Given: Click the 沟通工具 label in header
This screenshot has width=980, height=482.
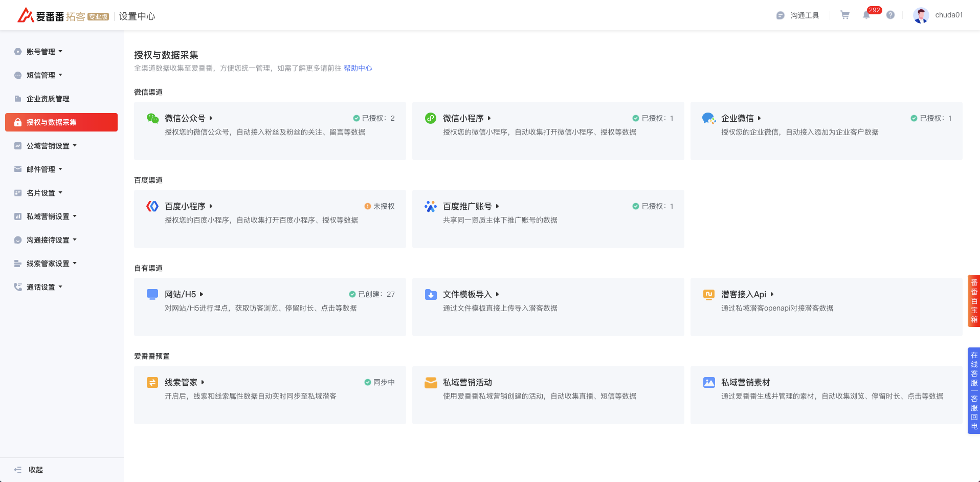Looking at the screenshot, I should pyautogui.click(x=805, y=15).
